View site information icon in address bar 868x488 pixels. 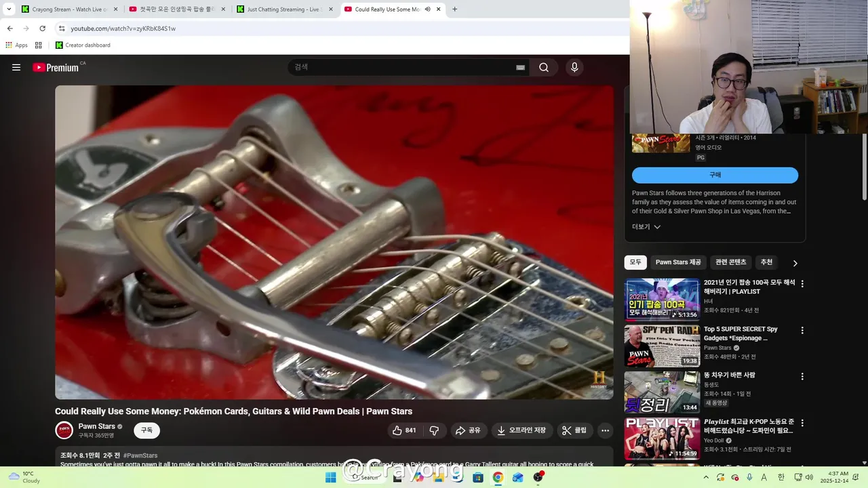point(62,28)
